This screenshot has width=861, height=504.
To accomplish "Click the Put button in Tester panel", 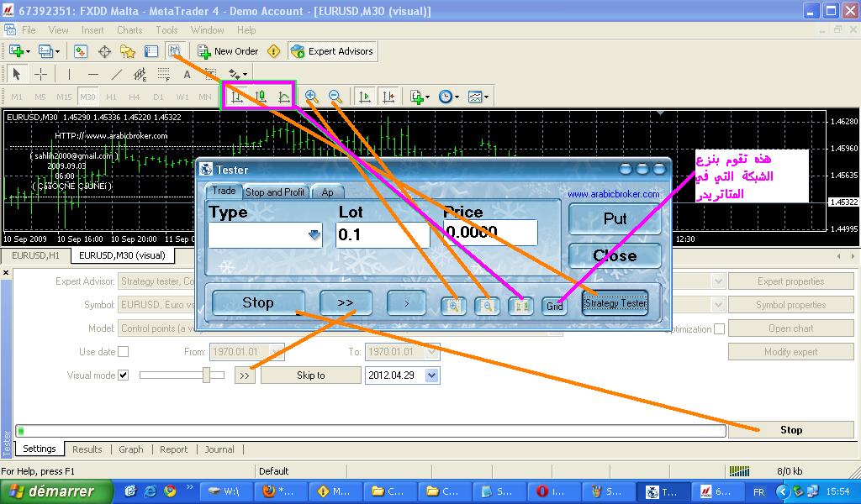I will (x=615, y=219).
